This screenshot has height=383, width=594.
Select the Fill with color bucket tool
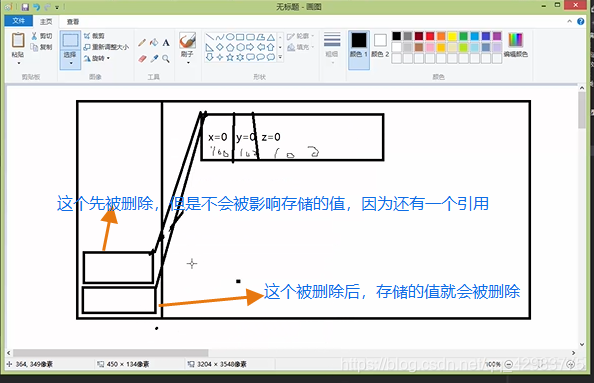tap(154, 42)
